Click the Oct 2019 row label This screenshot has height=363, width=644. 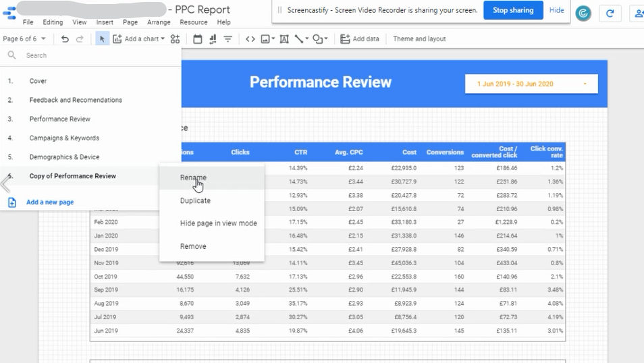click(x=105, y=277)
